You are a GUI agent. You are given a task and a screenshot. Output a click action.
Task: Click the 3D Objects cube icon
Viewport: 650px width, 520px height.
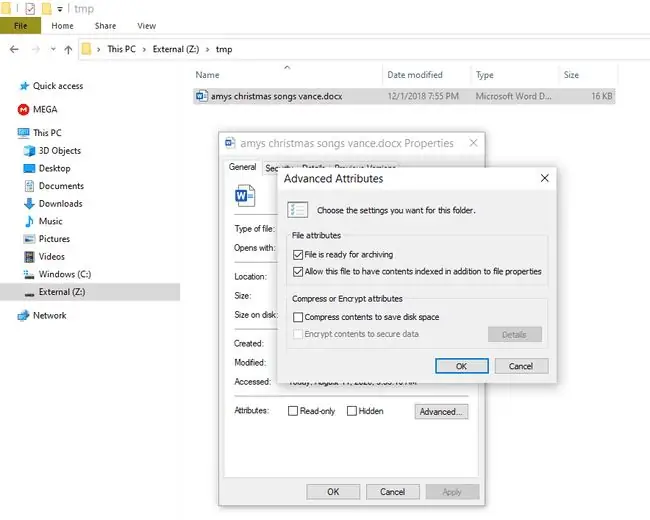click(29, 151)
